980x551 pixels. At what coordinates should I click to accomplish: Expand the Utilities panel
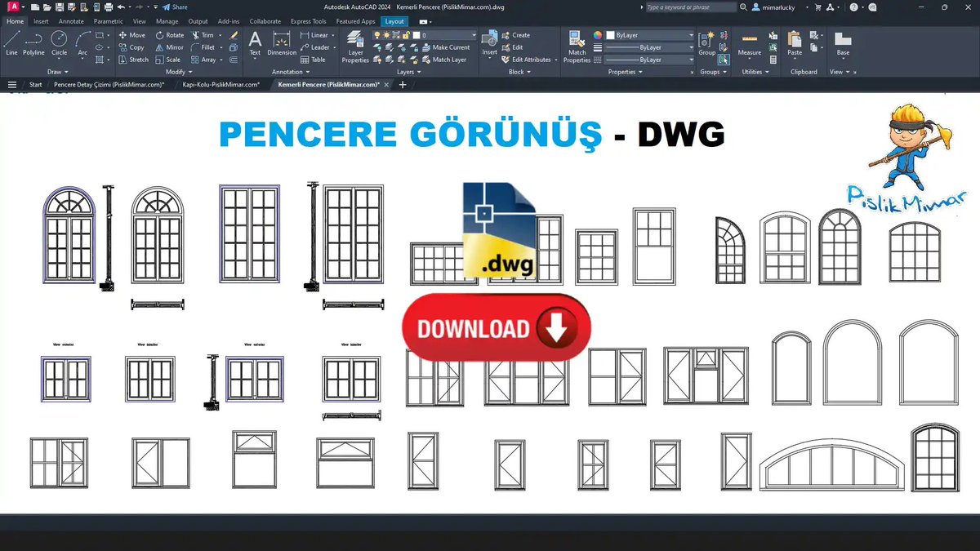pos(755,72)
